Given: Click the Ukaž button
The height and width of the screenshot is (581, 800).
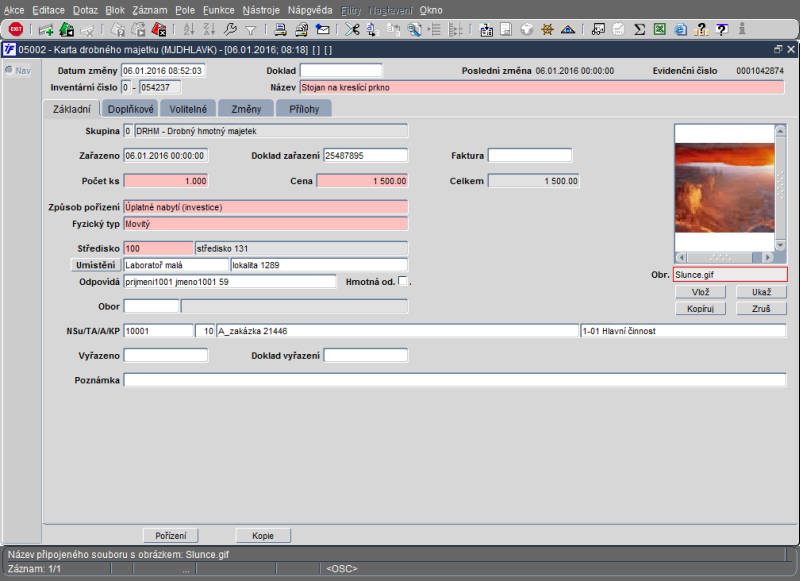Looking at the screenshot, I should (761, 292).
